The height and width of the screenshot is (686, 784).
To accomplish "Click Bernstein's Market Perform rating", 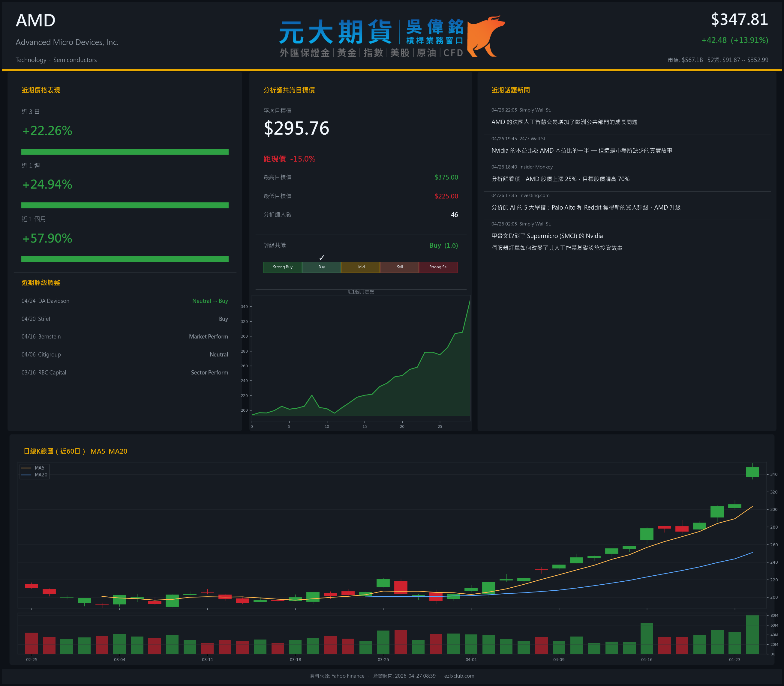I will pyautogui.click(x=208, y=336).
